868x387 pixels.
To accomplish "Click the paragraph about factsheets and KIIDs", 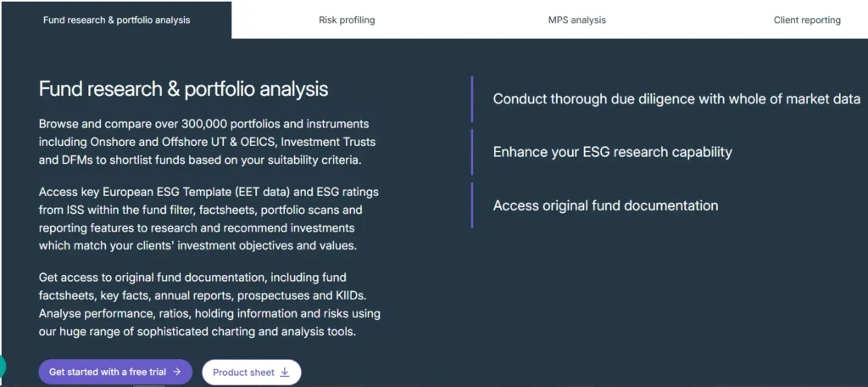I will [x=209, y=305].
